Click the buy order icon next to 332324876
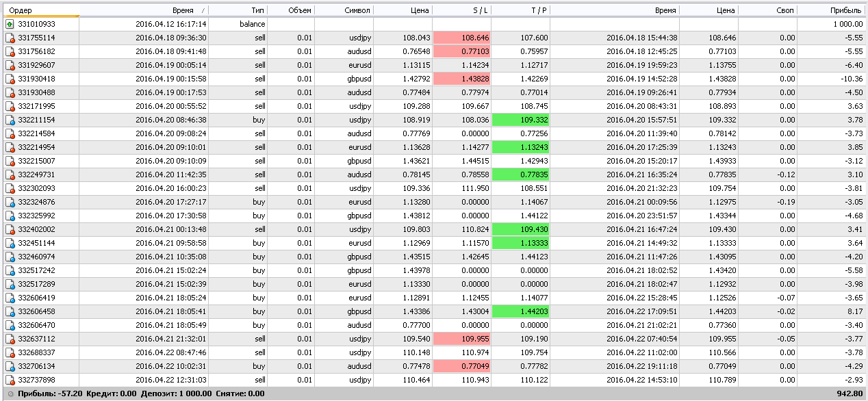868x401 pixels. 10,202
